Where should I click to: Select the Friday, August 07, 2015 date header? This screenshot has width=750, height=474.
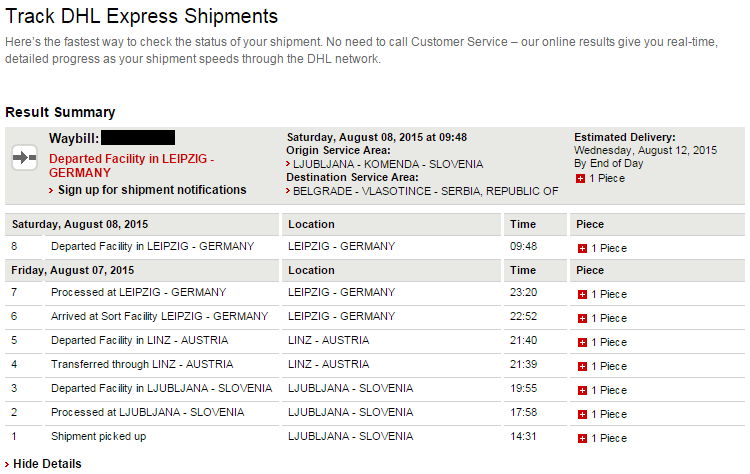click(x=73, y=270)
